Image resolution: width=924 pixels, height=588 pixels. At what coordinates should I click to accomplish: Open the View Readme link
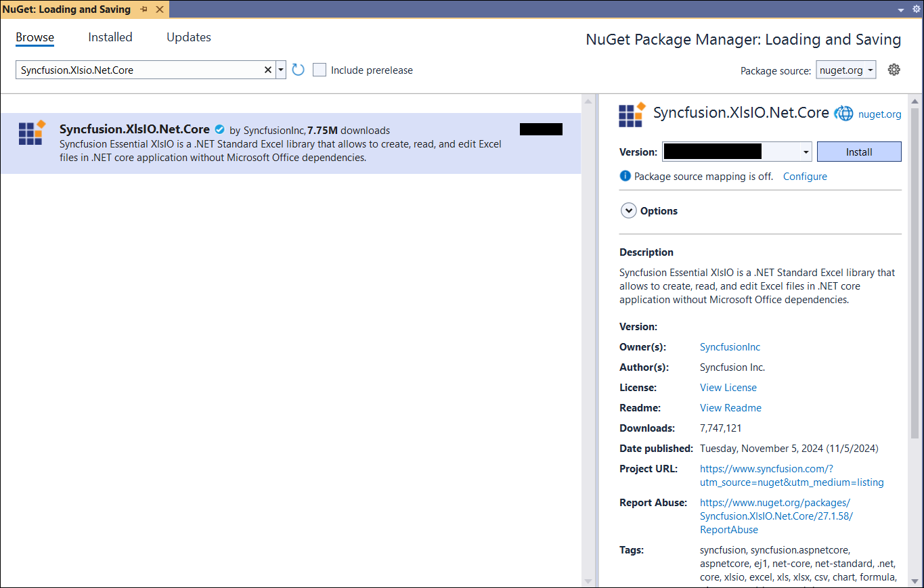(x=730, y=408)
